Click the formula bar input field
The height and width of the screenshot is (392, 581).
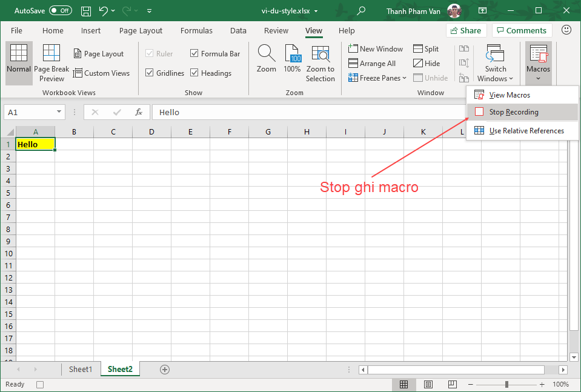click(x=308, y=112)
